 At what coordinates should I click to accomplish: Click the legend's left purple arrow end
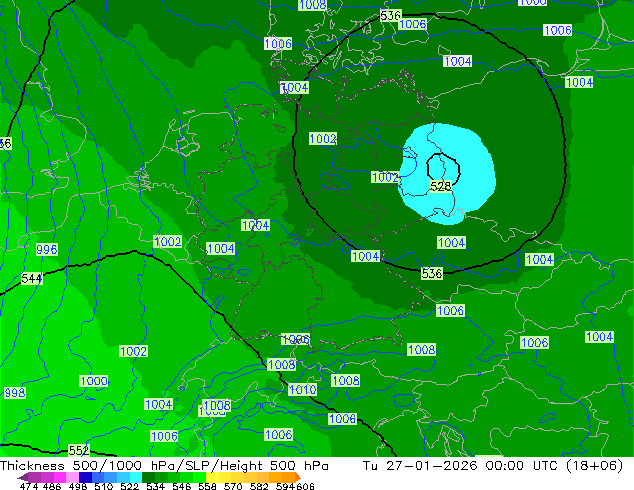(23, 477)
